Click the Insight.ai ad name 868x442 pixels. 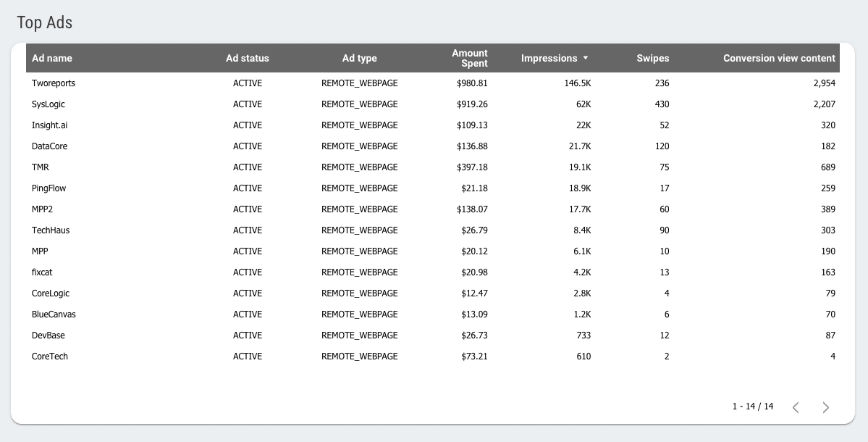point(49,125)
